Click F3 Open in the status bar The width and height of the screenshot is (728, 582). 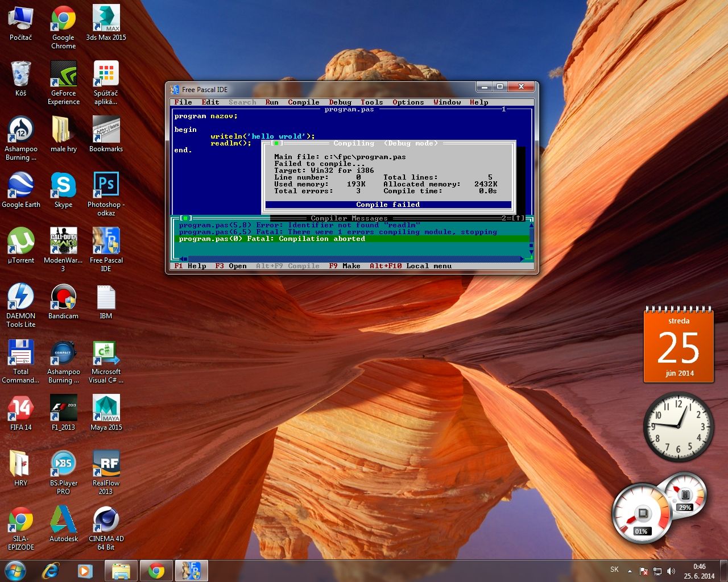(x=231, y=266)
